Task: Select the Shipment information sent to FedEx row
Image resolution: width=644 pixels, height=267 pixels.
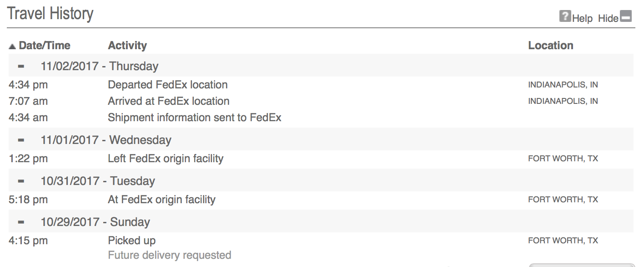Action: pos(321,118)
